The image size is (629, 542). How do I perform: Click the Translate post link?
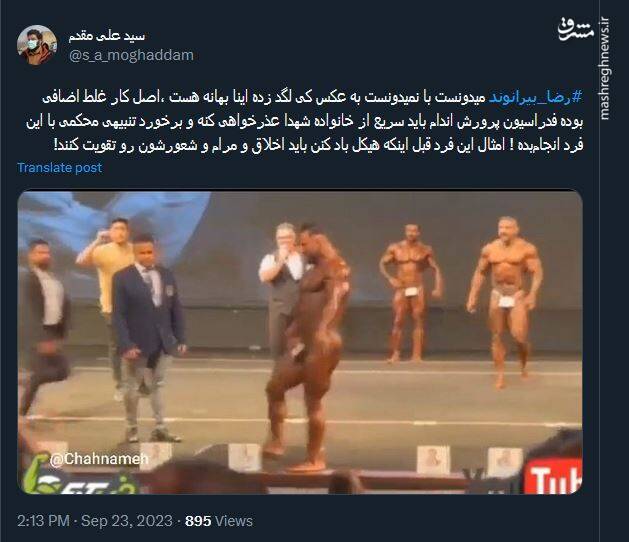59,168
